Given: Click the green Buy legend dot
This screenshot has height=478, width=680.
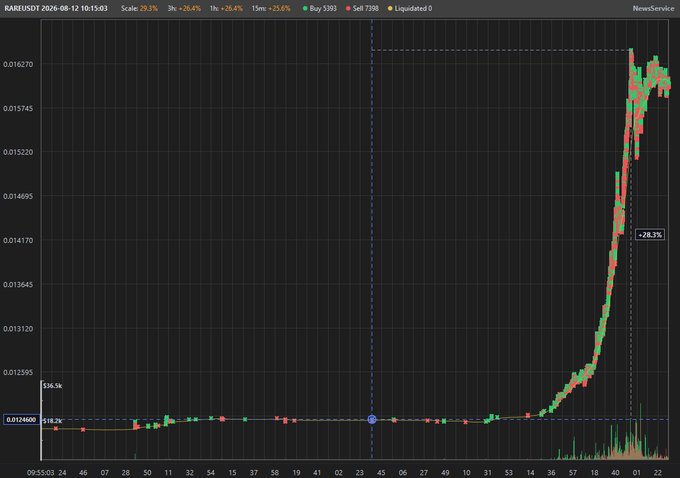Looking at the screenshot, I should coord(305,8).
